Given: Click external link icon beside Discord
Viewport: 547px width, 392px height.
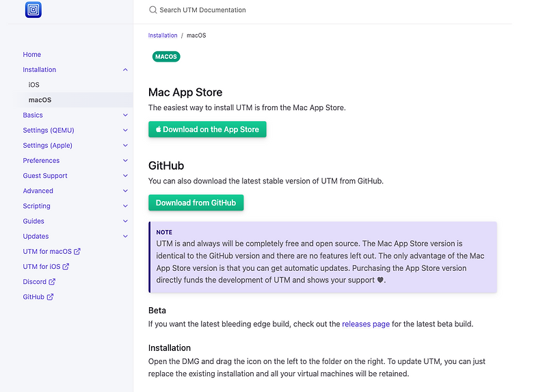Looking at the screenshot, I should [52, 282].
